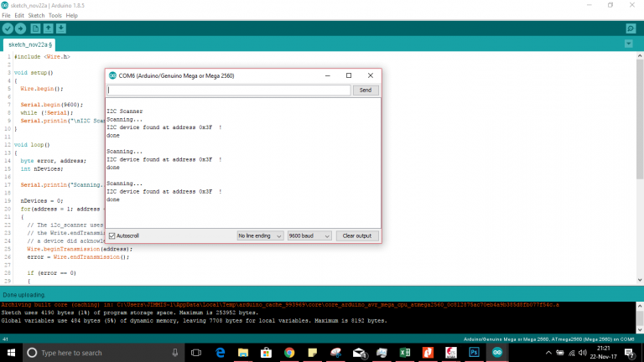
Task: Click the orange app icon beside Excel
Action: coord(428,353)
